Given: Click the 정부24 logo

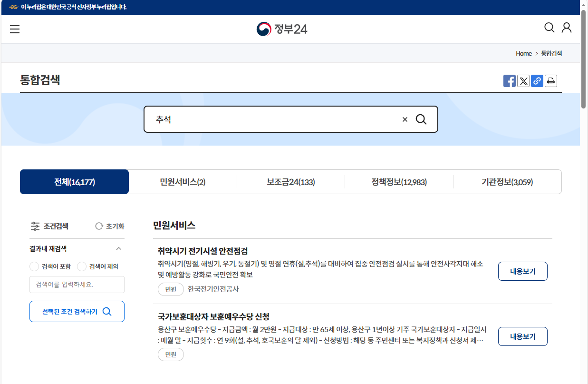Looking at the screenshot, I should pyautogui.click(x=282, y=29).
